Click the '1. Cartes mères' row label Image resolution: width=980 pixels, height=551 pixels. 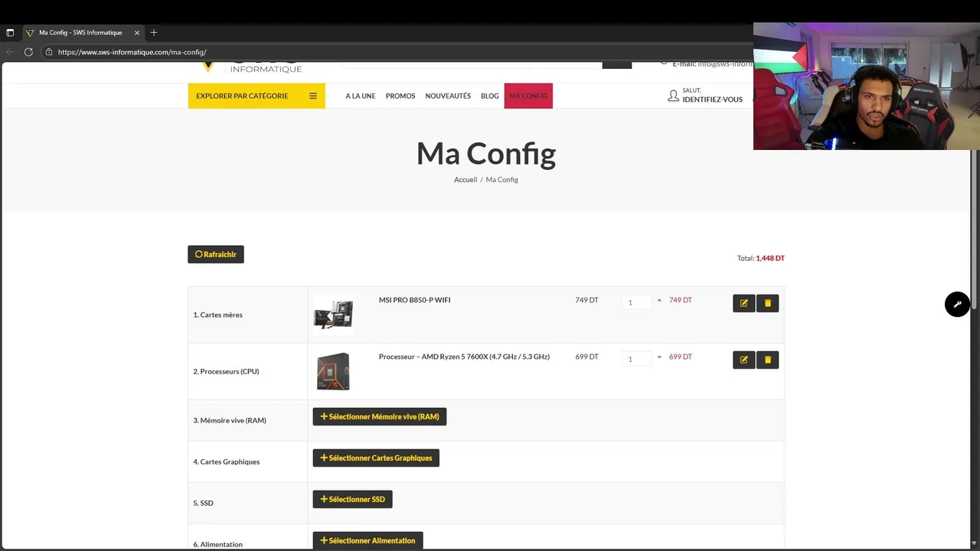click(x=217, y=315)
